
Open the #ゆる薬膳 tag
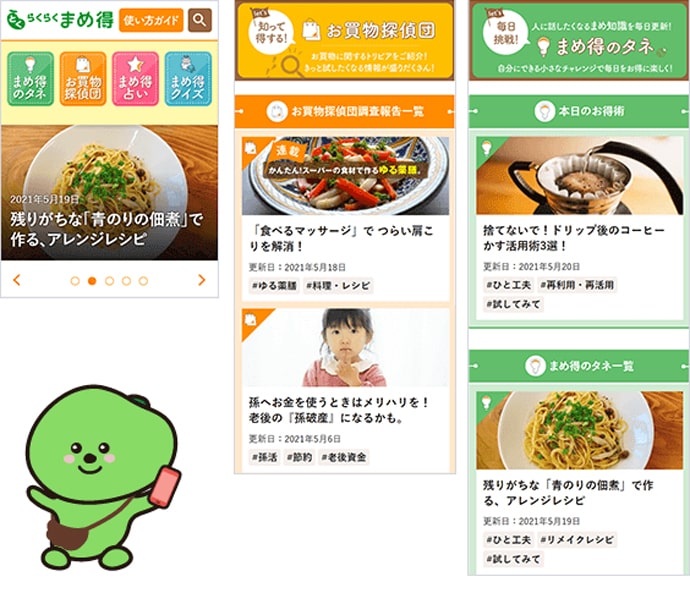coord(274,286)
